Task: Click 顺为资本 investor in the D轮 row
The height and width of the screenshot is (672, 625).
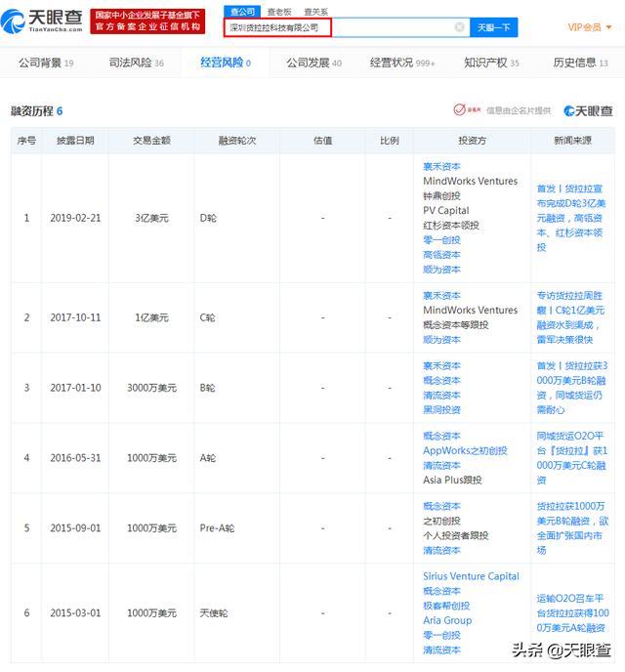Action: point(441,270)
